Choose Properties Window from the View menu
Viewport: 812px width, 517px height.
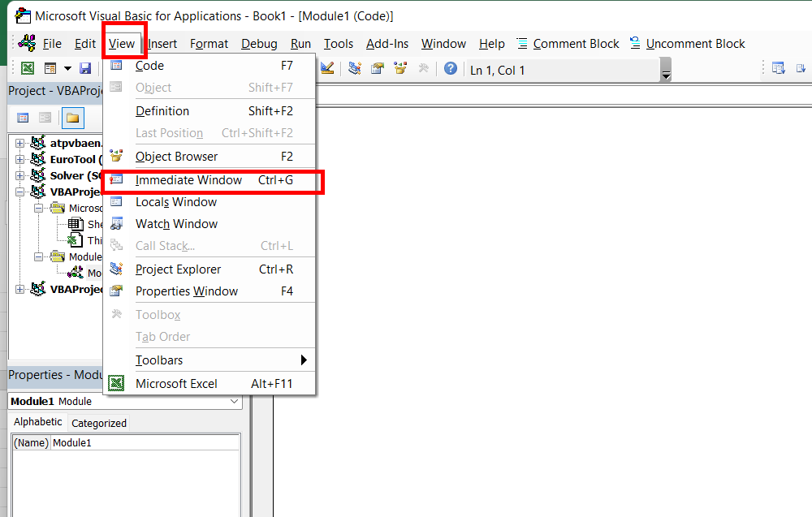[x=209, y=291]
